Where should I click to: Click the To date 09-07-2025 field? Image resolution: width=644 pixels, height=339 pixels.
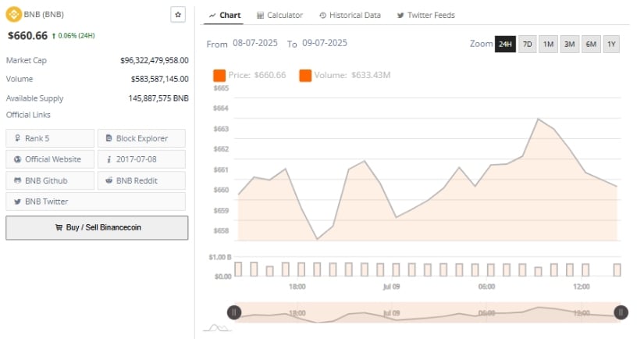325,43
